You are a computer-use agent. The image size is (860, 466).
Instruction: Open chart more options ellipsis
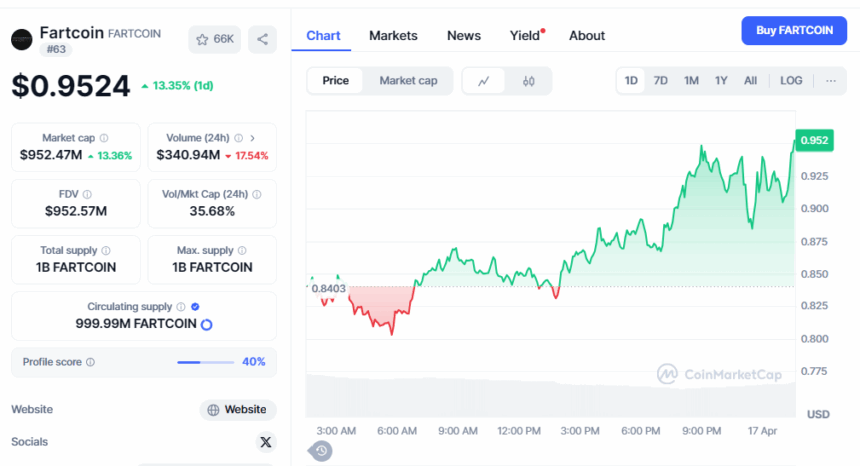(831, 81)
